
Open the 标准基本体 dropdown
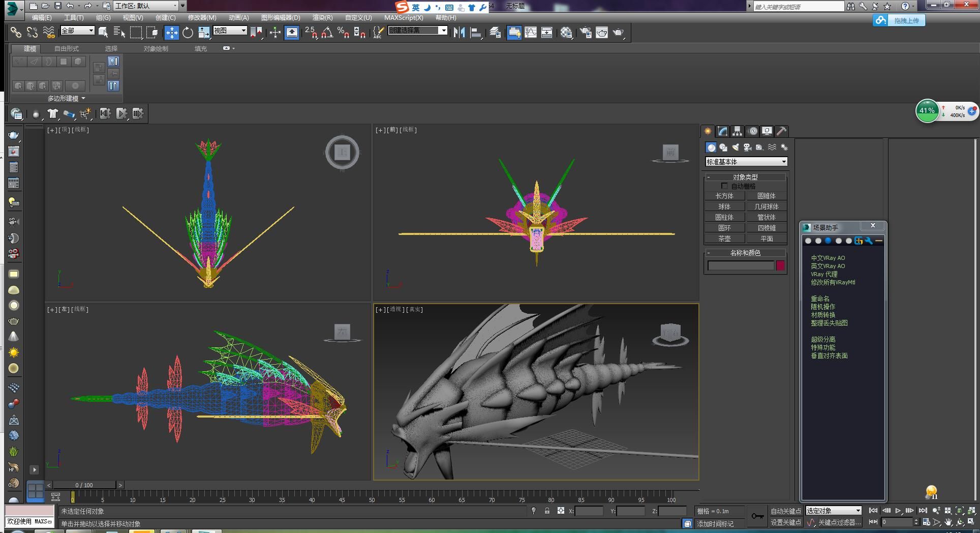tap(746, 162)
